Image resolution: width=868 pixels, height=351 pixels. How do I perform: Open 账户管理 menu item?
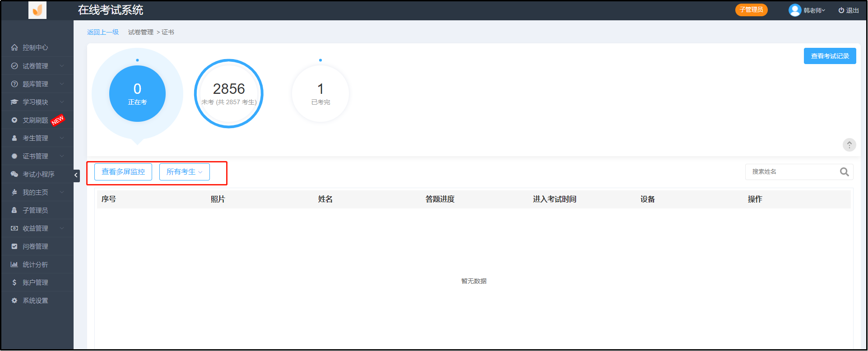[37, 282]
